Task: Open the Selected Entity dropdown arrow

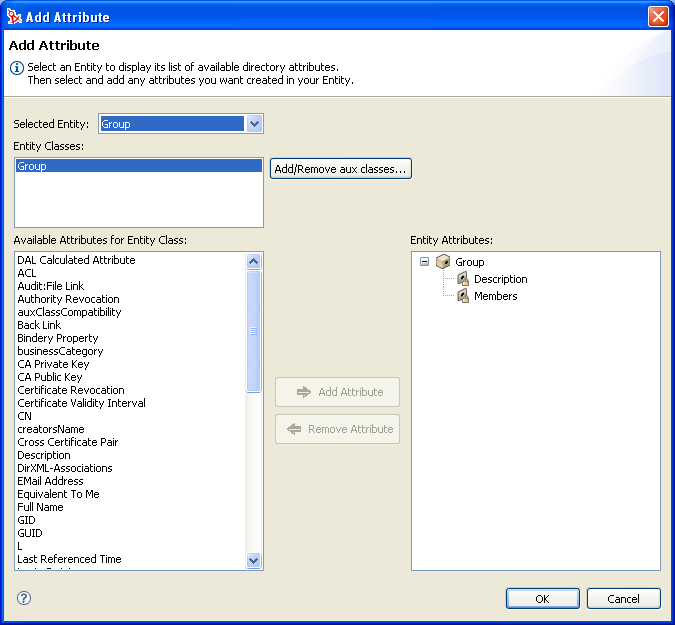Action: click(x=254, y=124)
